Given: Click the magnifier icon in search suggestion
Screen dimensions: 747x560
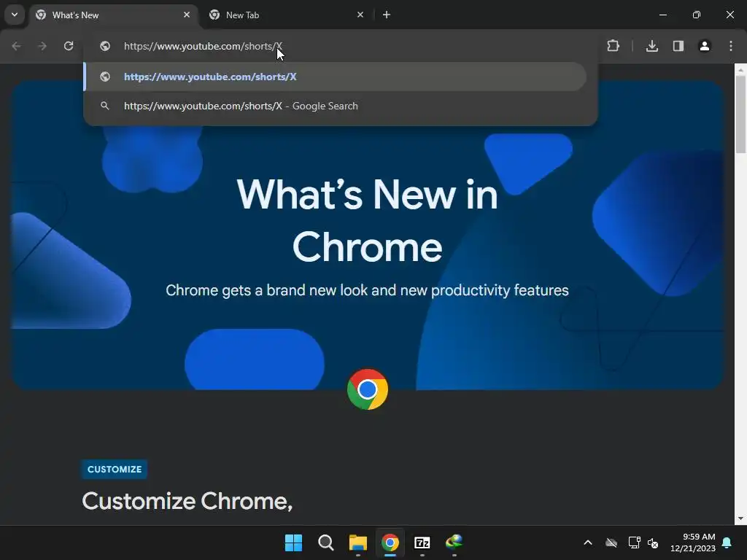Looking at the screenshot, I should 105,106.
